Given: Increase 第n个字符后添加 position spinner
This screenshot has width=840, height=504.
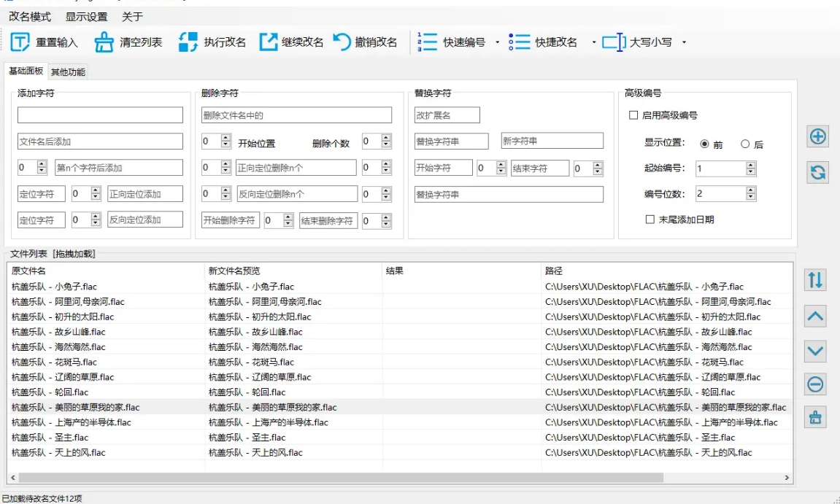Looking at the screenshot, I should [x=42, y=164].
